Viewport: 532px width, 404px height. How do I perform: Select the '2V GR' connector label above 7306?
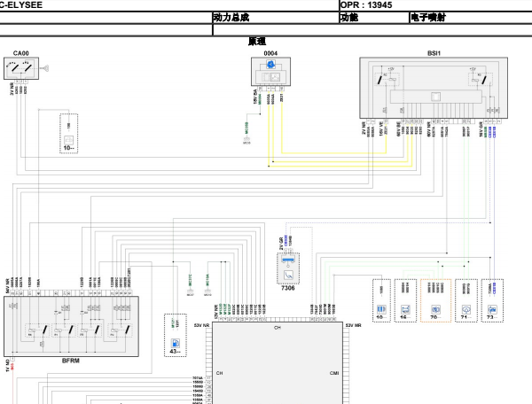coord(281,244)
